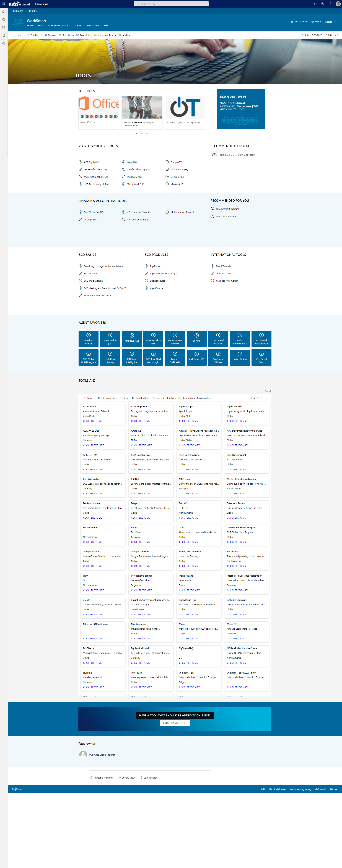
Task: Click the Translation command
Action: pos(66,35)
